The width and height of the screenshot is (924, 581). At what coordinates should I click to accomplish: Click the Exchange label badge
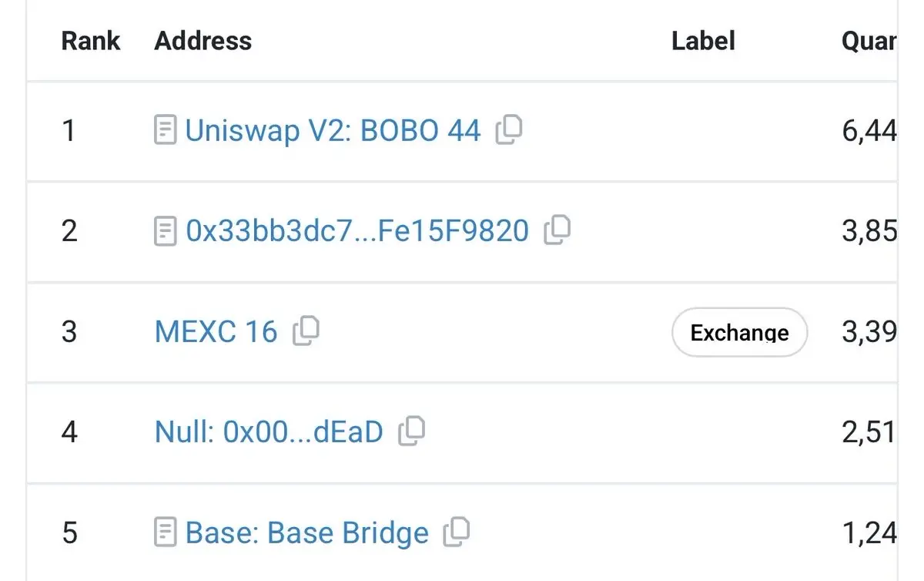739,332
